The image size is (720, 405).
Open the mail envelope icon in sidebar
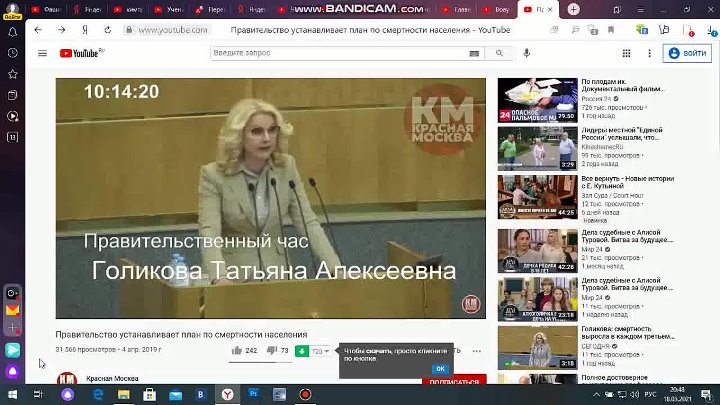(12, 310)
